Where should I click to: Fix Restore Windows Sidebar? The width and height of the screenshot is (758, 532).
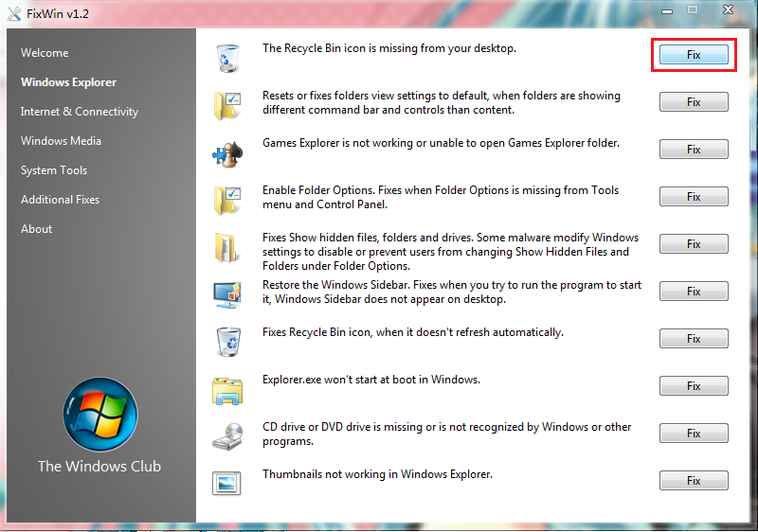[x=694, y=292]
